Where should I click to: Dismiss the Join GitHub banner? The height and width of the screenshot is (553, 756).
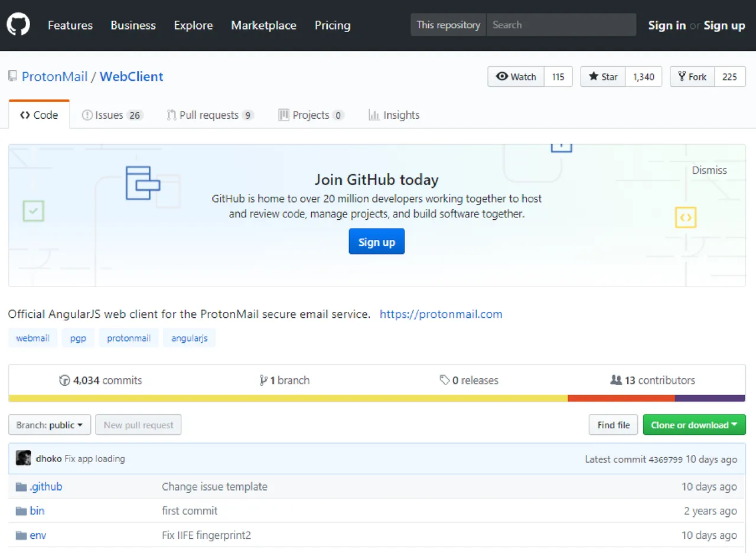pos(709,170)
